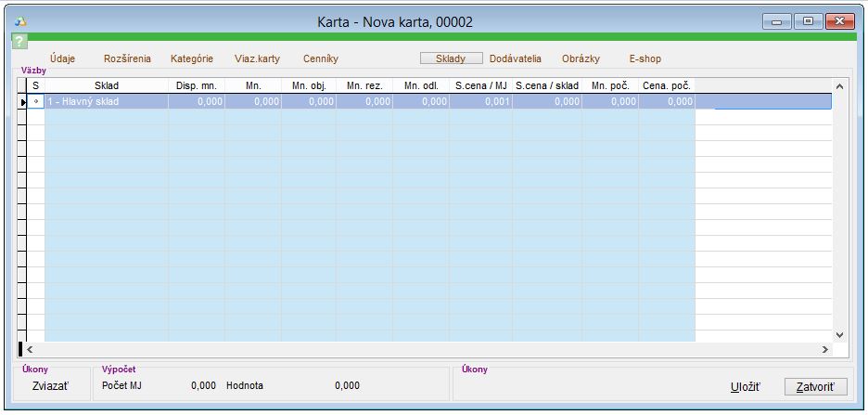Switch to the Rozšírenia tab
The height and width of the screenshot is (415, 868).
[x=126, y=58]
